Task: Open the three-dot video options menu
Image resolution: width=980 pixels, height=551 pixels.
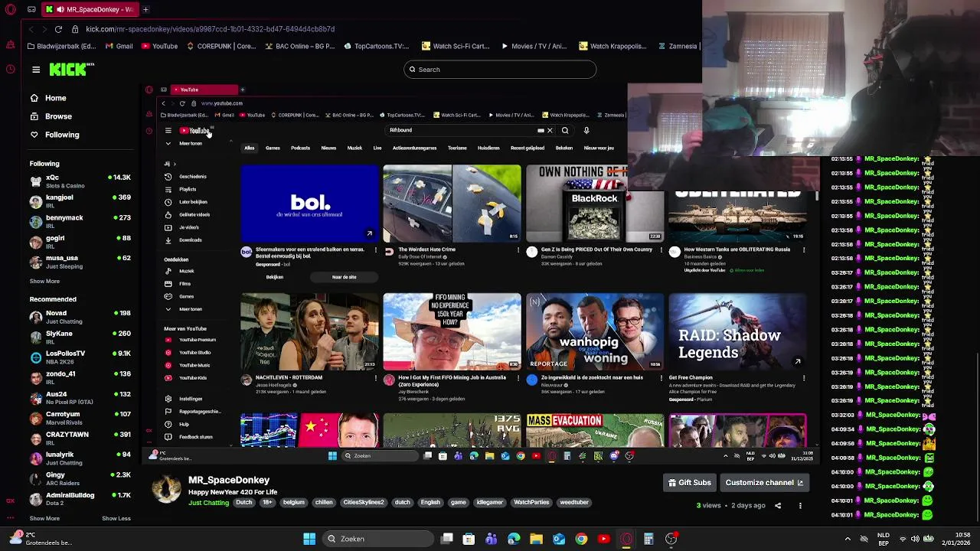Action: click(x=800, y=506)
